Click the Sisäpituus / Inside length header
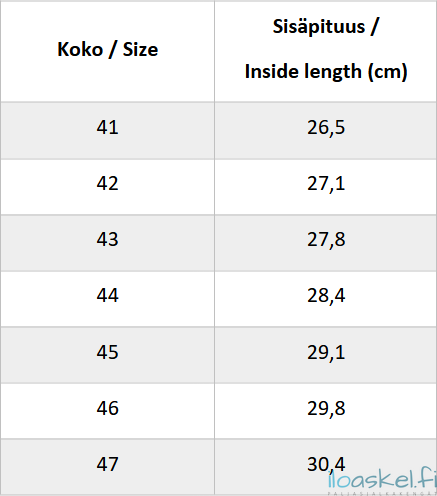437x496 pixels. [x=326, y=49]
